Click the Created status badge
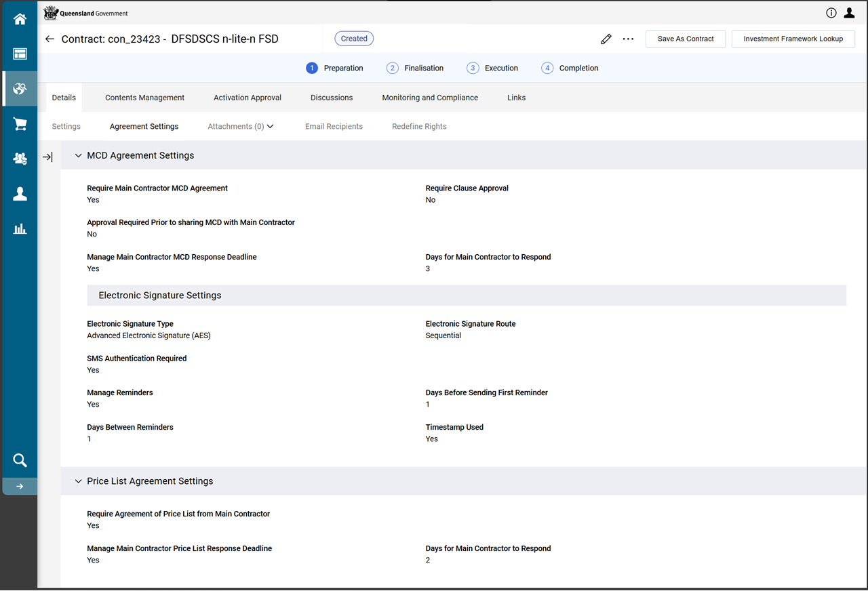The image size is (868, 591). click(x=353, y=39)
